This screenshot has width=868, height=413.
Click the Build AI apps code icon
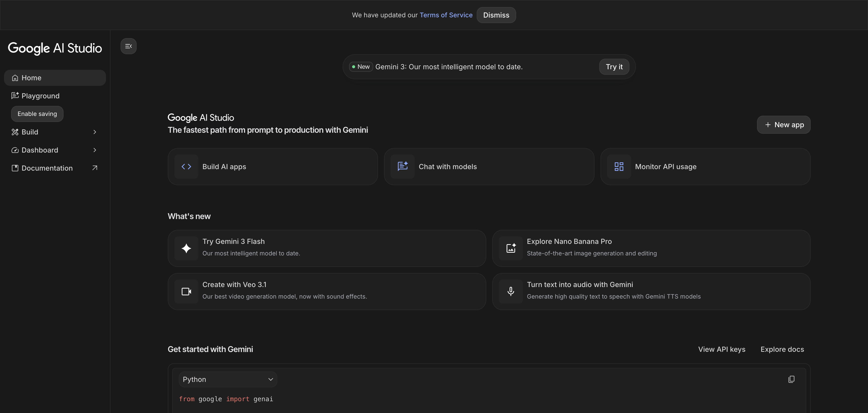pos(186,167)
